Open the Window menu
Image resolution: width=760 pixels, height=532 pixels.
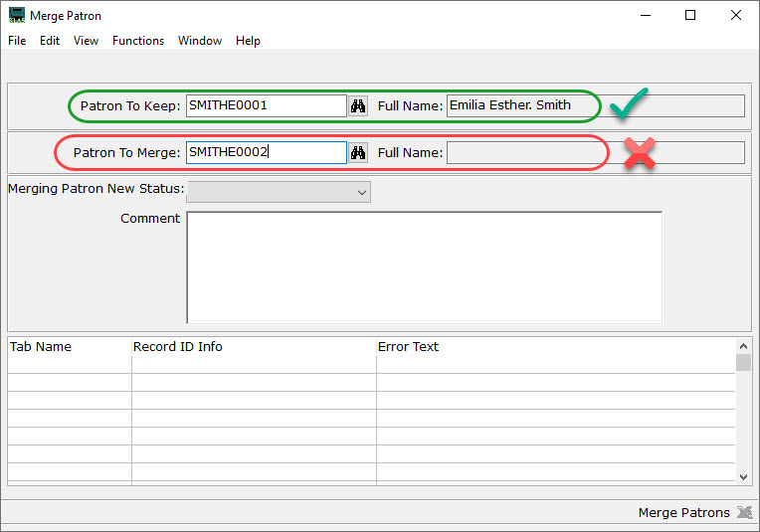(x=200, y=41)
